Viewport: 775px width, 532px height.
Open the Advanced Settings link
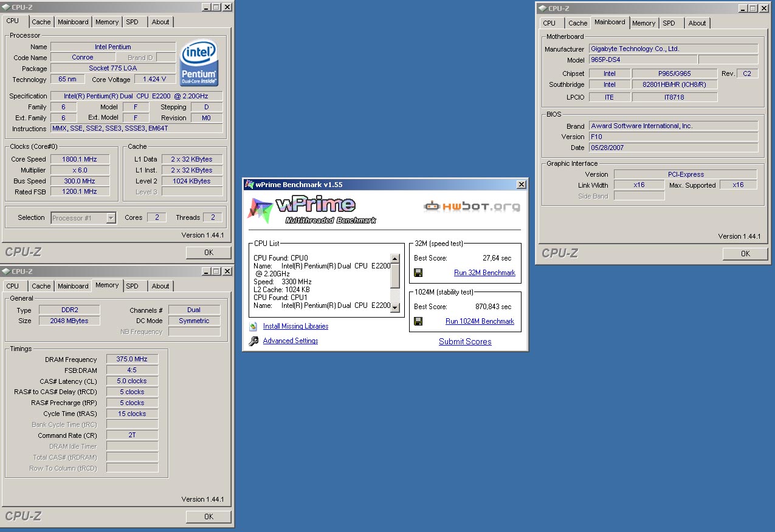291,341
